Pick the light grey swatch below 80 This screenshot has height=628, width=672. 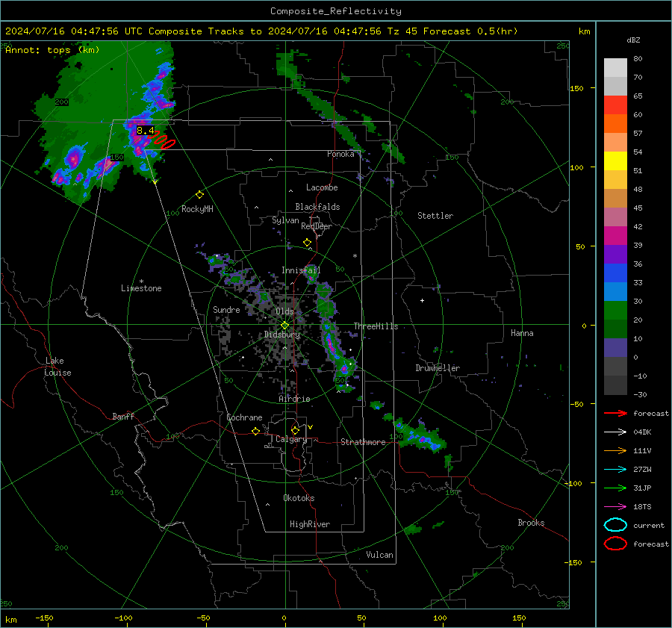pos(615,68)
